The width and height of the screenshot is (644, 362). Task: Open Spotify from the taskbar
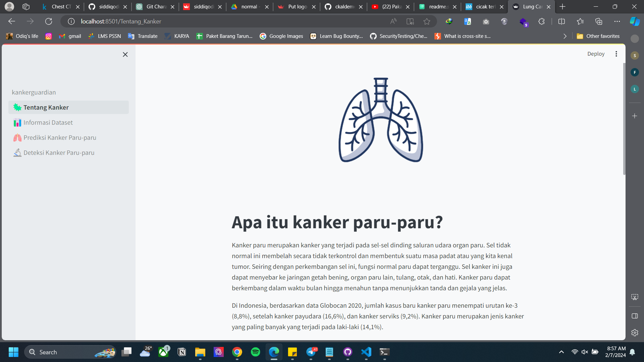[x=256, y=352]
